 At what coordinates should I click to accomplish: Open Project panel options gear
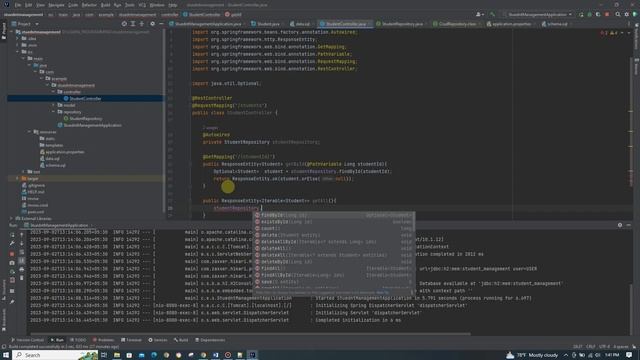tap(153, 24)
